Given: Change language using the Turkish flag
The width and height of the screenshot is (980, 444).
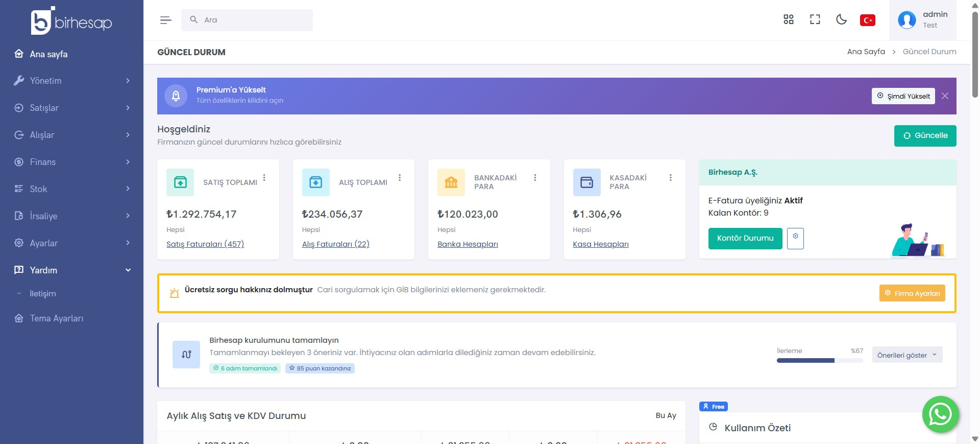Looking at the screenshot, I should pyautogui.click(x=868, y=20).
